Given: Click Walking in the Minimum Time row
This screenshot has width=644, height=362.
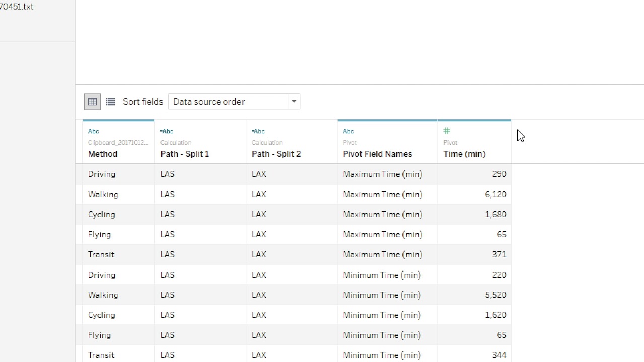Looking at the screenshot, I should (103, 295).
